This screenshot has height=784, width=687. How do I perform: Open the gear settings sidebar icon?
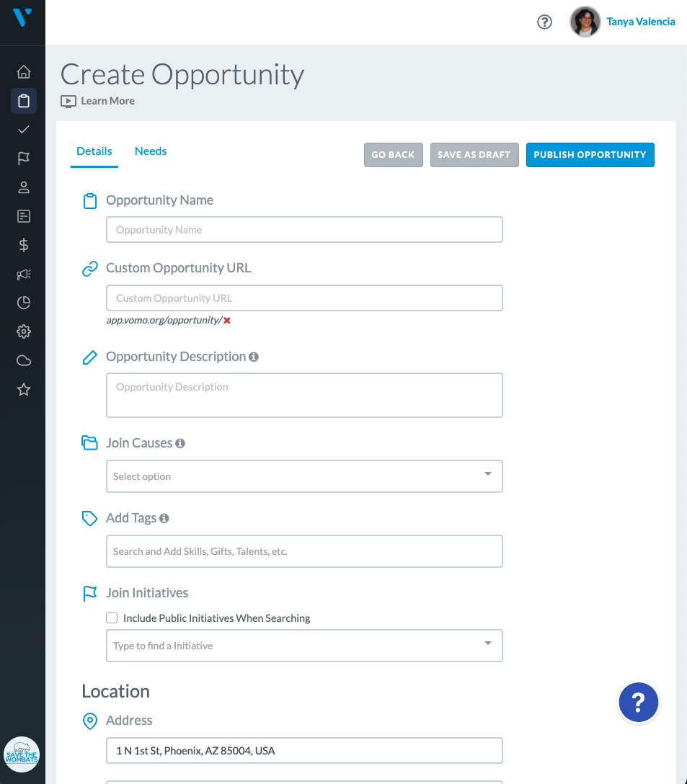coord(24,331)
